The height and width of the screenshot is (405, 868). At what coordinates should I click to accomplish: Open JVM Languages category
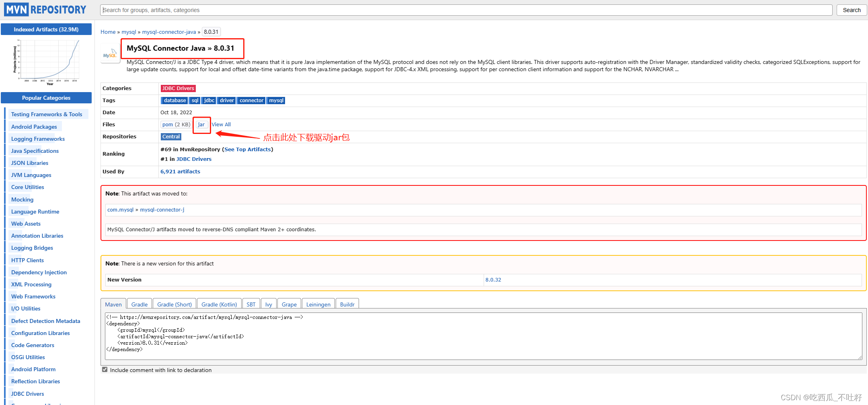[31, 175]
